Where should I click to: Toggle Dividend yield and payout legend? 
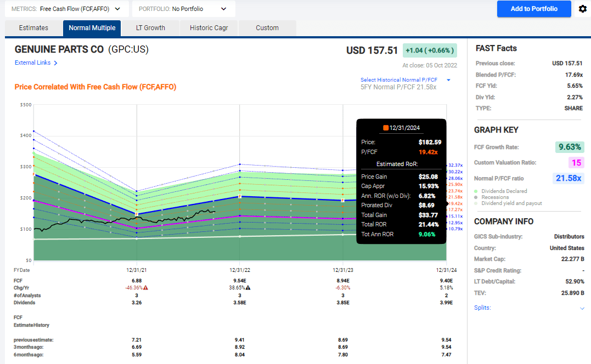pyautogui.click(x=476, y=203)
